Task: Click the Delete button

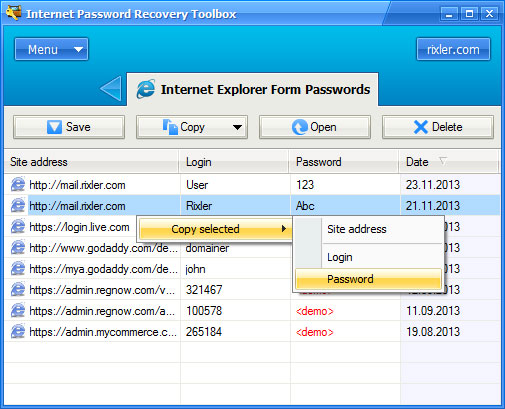Action: 438,127
